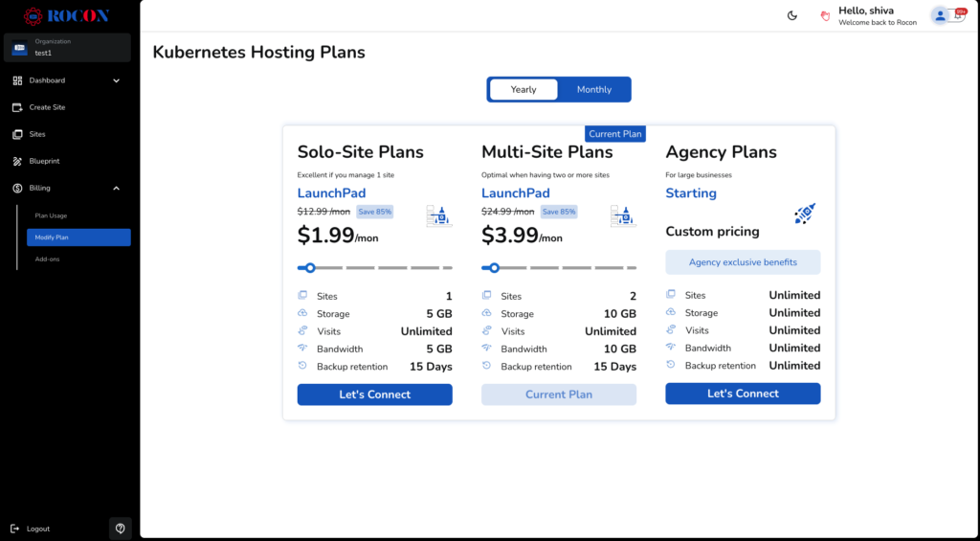Viewport: 980px width, 541px height.
Task: Toggle dark mode moon icon
Action: pyautogui.click(x=792, y=15)
